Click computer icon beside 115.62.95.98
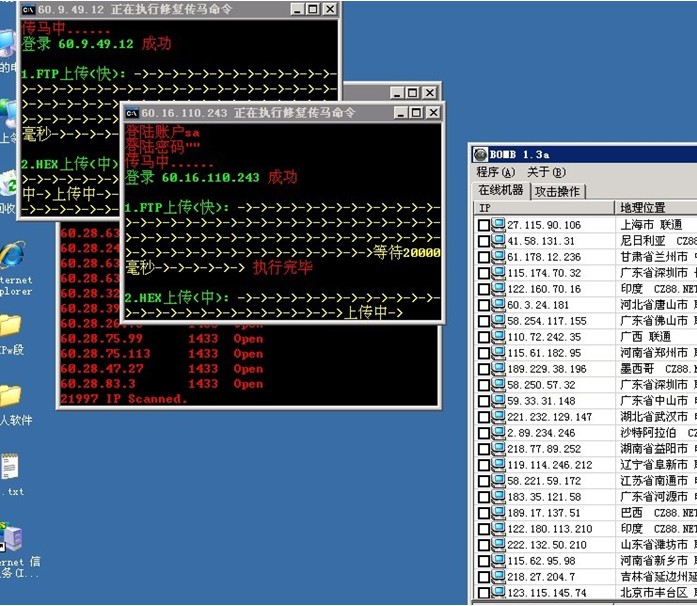Image resolution: width=697 pixels, height=606 pixels. 498,561
